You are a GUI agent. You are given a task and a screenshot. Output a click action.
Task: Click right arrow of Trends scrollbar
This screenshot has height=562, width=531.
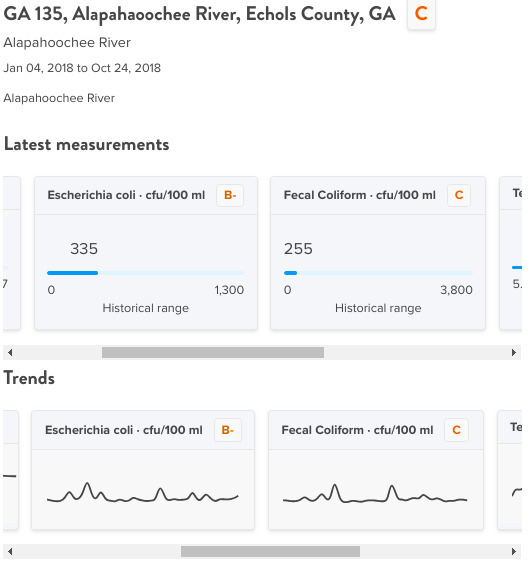513,551
